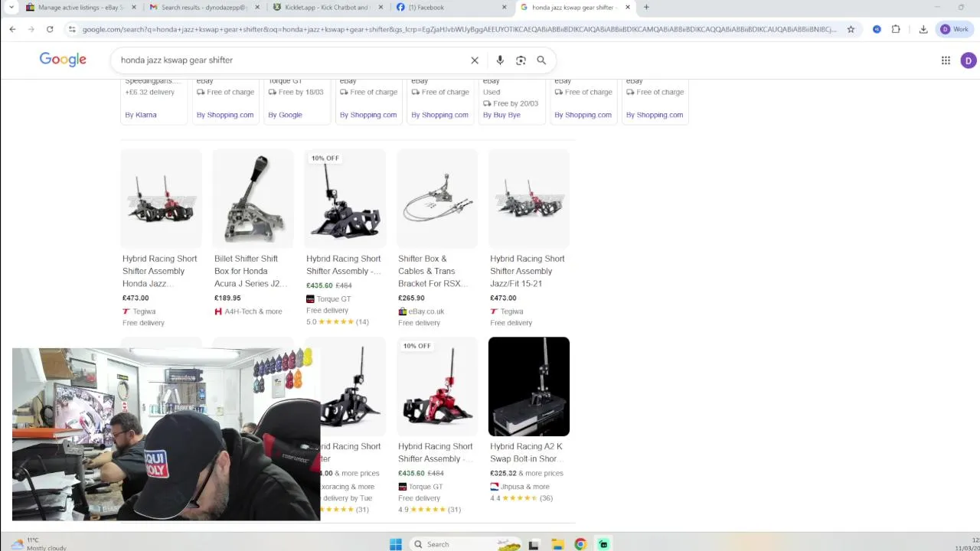The width and height of the screenshot is (980, 551).
Task: Open Hybrid Racing Short Shifter Honda Jazz listing
Action: pos(159,271)
